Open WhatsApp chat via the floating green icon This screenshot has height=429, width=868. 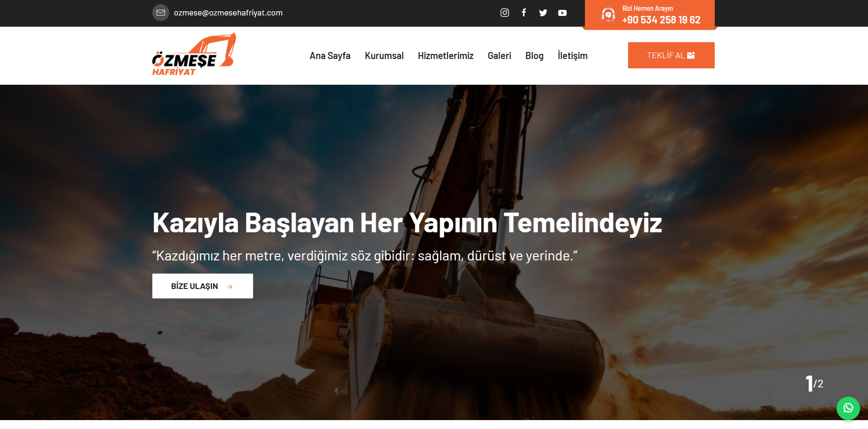[848, 408]
